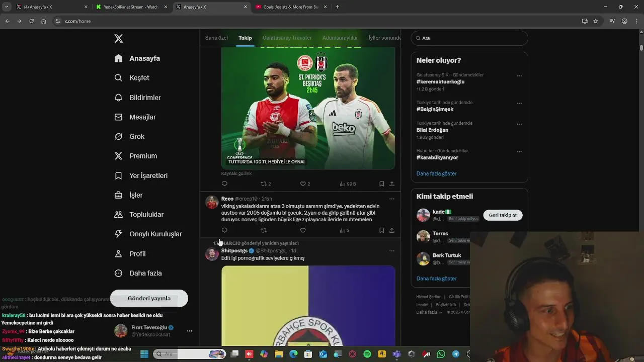Open the #BelginŞimşek trend
The height and width of the screenshot is (362, 644).
(x=435, y=109)
